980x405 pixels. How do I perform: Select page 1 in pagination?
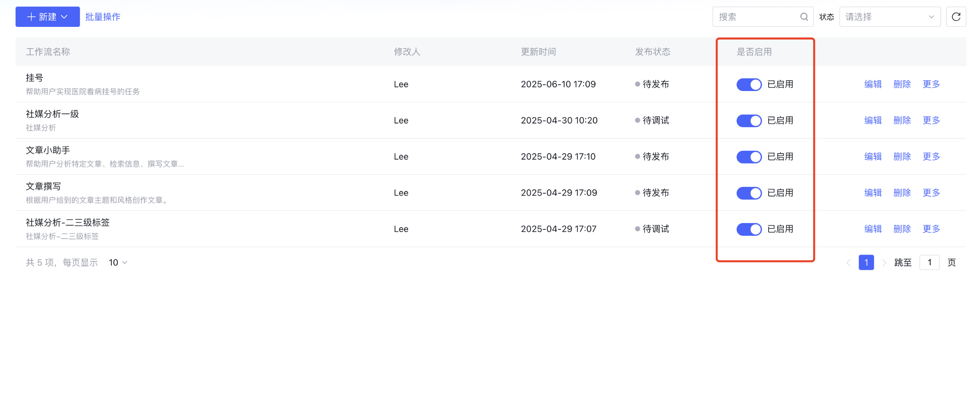[866, 263]
